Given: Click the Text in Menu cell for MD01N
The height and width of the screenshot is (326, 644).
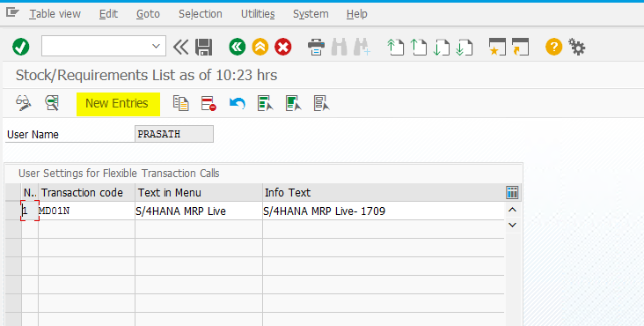Looking at the screenshot, I should [x=199, y=211].
